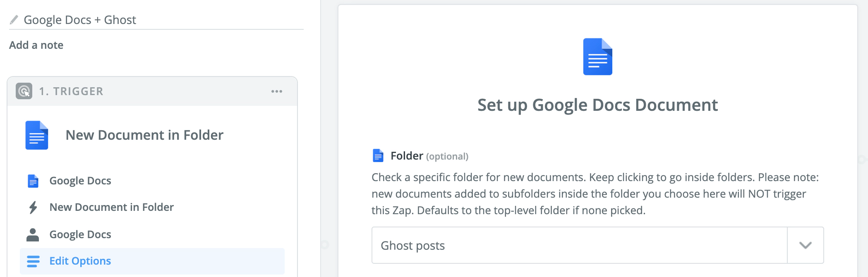868x277 pixels.
Task: Click the pencil edit icon beside Zap title
Action: coord(14,19)
